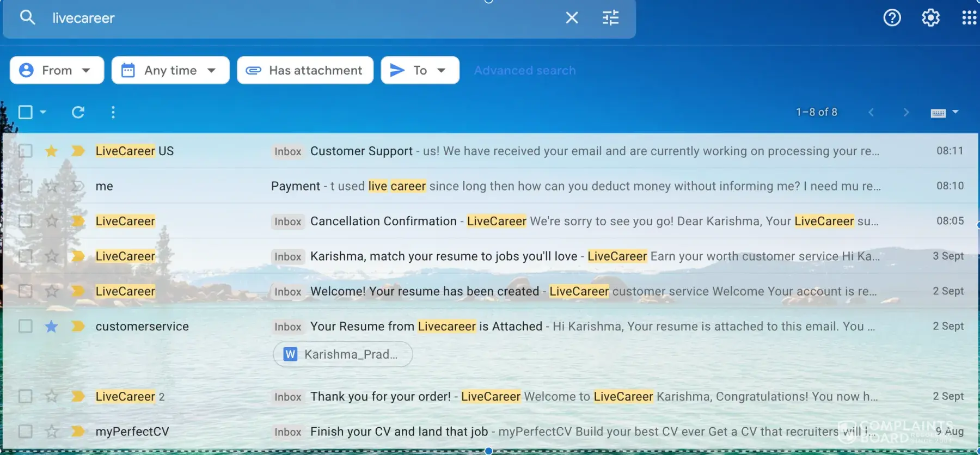Star the Cancellation Confirmation email
The height and width of the screenshot is (455, 980).
[x=52, y=221]
